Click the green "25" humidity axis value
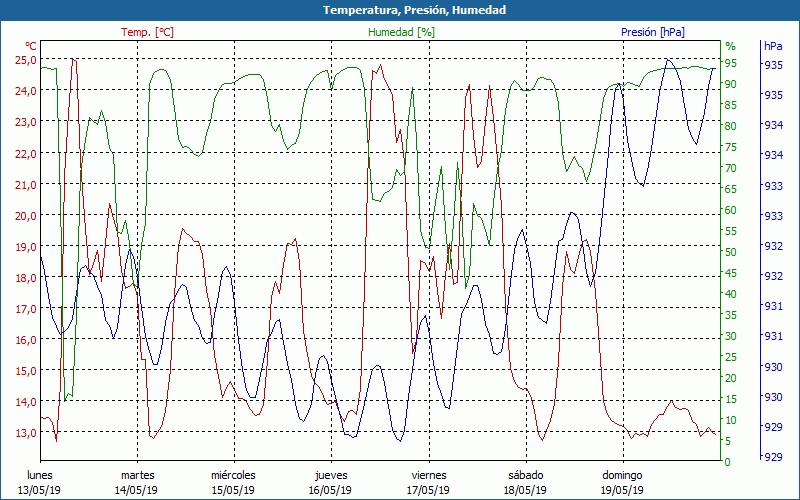Viewport: 800px width, 500px height. (x=731, y=357)
